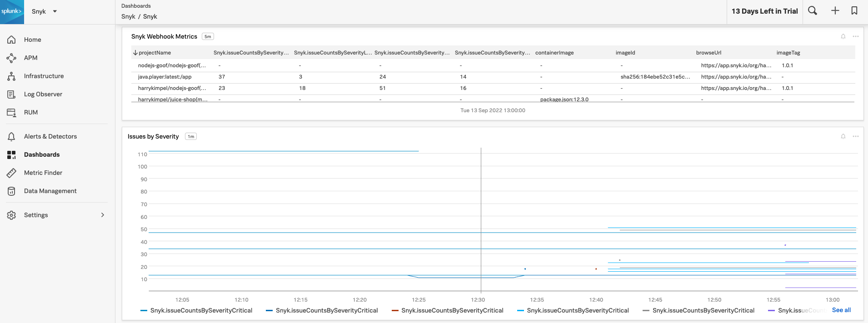Viewport: 868px width, 323px height.
Task: Click Dashboards breadcrumb link
Action: pyautogui.click(x=136, y=6)
